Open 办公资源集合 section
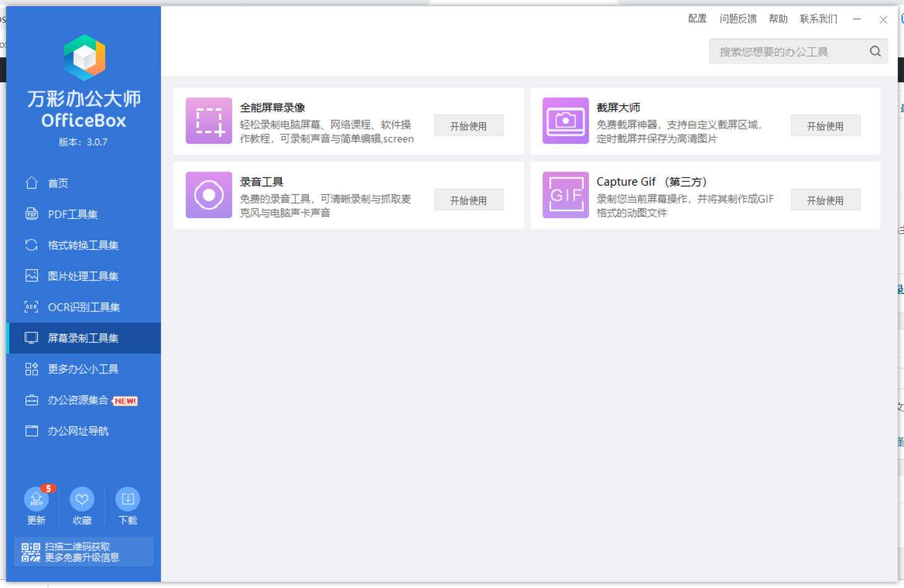The height and width of the screenshot is (588, 904). click(84, 400)
